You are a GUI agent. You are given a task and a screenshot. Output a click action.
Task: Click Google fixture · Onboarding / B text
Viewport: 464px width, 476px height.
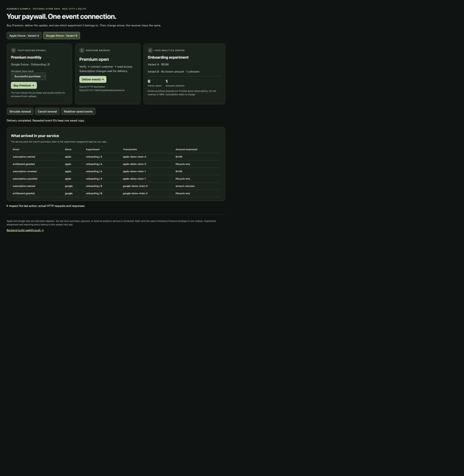coord(30,64)
